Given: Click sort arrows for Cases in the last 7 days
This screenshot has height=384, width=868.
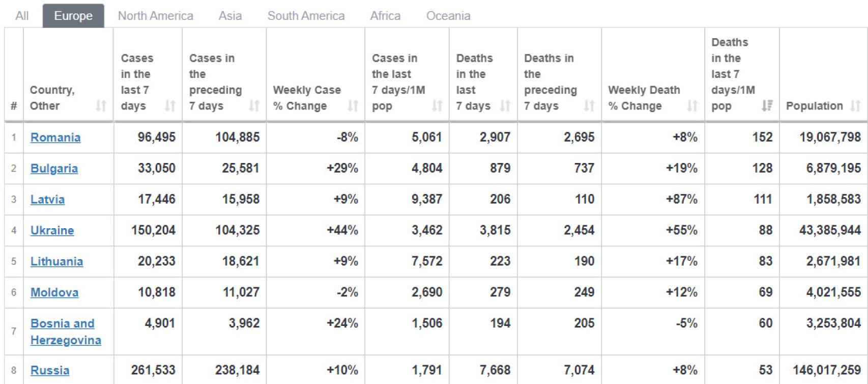Looking at the screenshot, I should pos(170,106).
